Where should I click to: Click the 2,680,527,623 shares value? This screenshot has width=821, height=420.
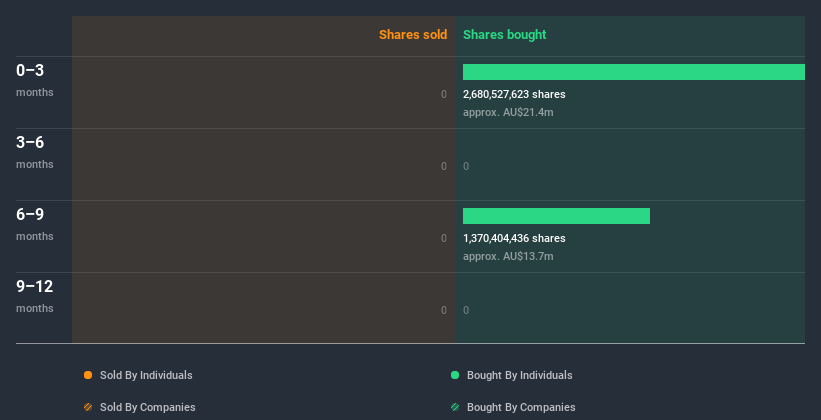(x=514, y=94)
